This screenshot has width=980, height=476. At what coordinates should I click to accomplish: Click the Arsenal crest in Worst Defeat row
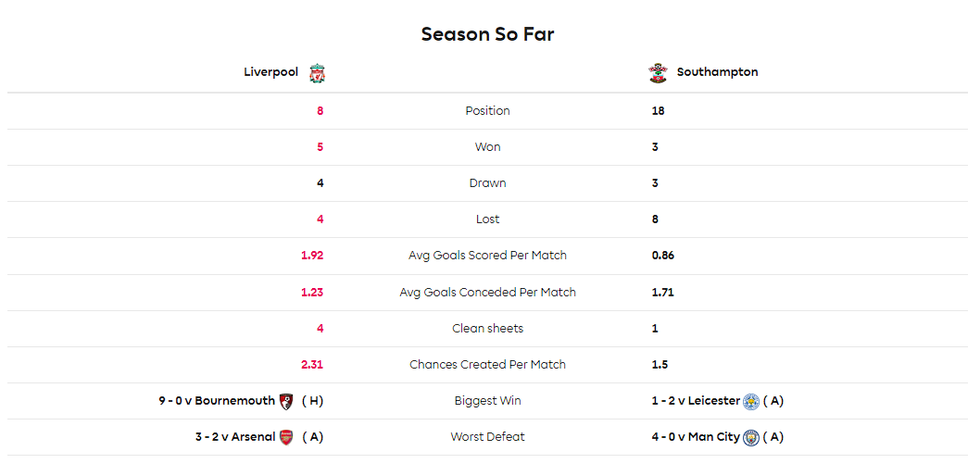286,437
